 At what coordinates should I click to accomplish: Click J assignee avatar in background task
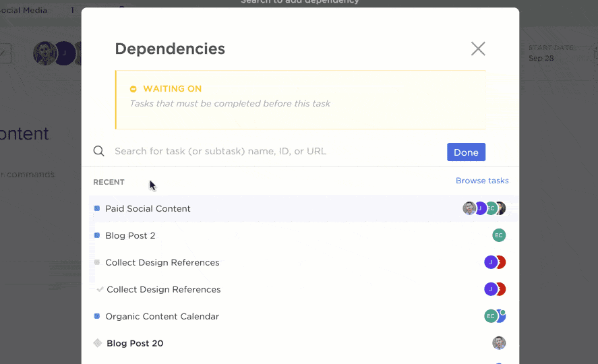click(64, 53)
